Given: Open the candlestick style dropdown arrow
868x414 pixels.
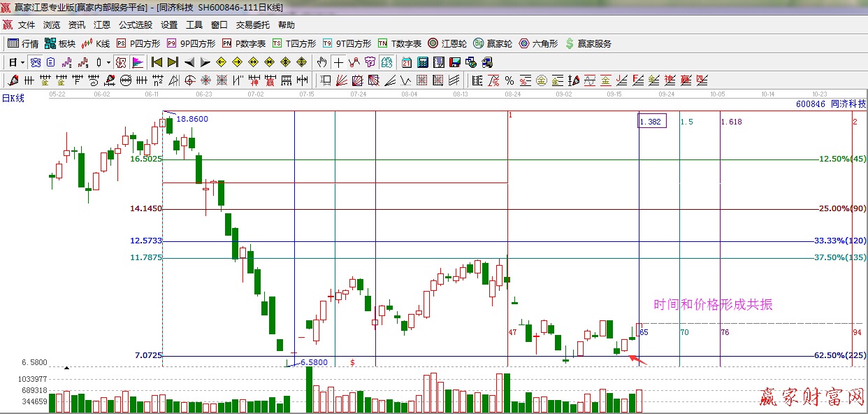Looking at the screenshot, I should pos(108,62).
